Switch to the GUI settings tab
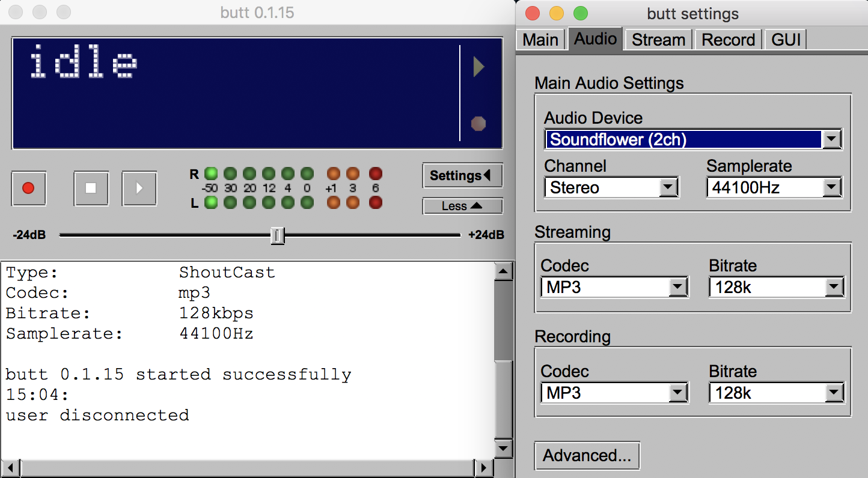Viewport: 868px width, 478px height. [x=786, y=40]
